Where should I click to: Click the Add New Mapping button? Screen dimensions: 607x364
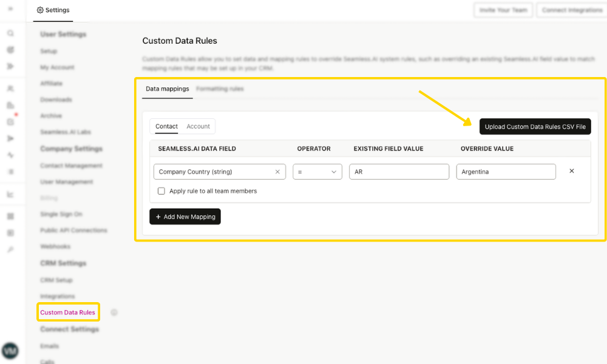tap(185, 216)
